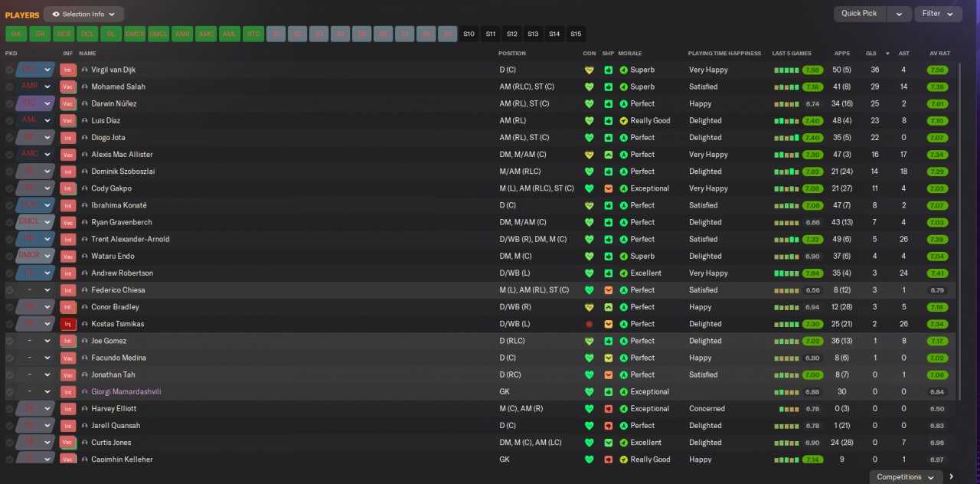Viewport: 980px width, 484px height.
Task: Open Alexis Mac Allister's player name link
Action: [122, 155]
